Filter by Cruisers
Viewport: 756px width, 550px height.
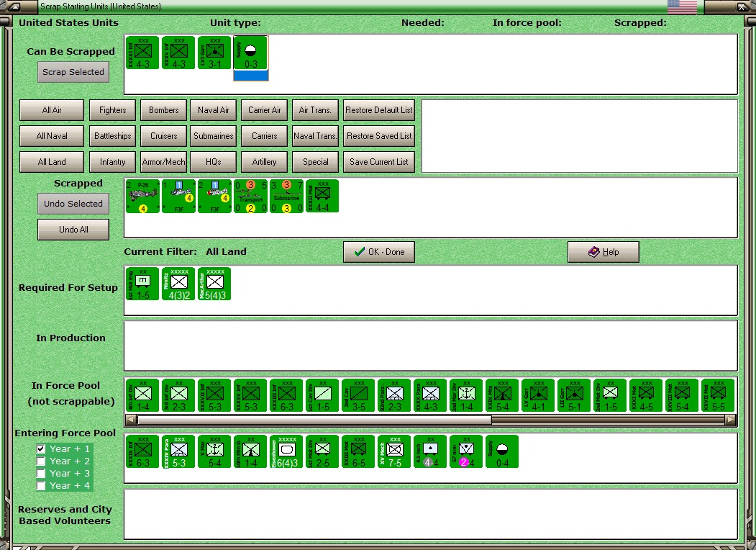coord(163,136)
